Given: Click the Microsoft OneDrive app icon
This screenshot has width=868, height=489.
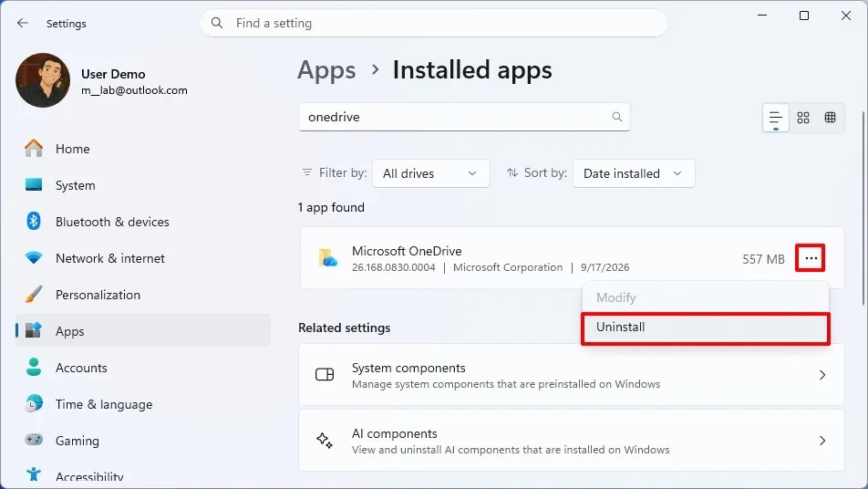Looking at the screenshot, I should [x=327, y=258].
